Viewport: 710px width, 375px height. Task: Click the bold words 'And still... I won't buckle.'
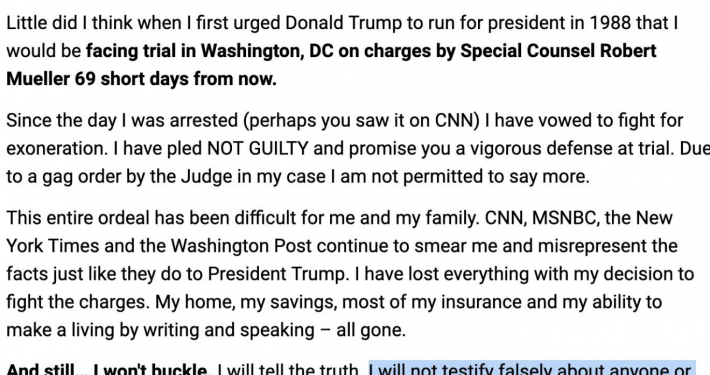[107, 370]
